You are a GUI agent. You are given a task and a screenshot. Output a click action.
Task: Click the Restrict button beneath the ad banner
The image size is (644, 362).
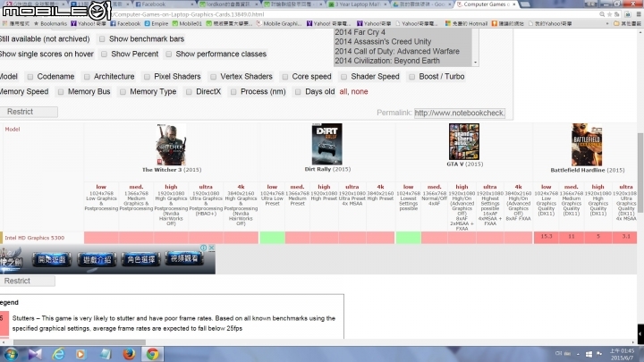(x=27, y=281)
